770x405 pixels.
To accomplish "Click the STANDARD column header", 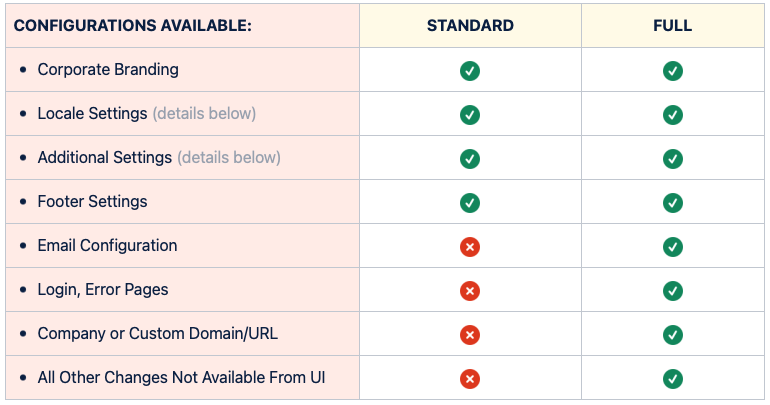I will click(470, 25).
